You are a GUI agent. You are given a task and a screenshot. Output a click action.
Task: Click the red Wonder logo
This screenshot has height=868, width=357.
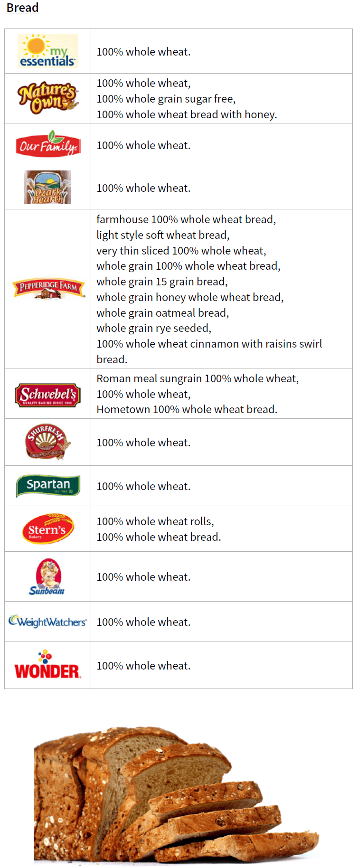pos(47,665)
